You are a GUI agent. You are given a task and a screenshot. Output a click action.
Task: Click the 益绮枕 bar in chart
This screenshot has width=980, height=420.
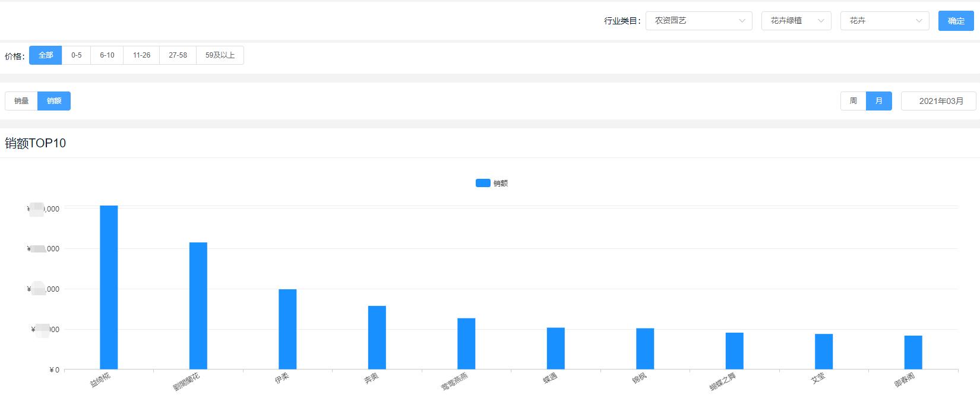tap(109, 288)
